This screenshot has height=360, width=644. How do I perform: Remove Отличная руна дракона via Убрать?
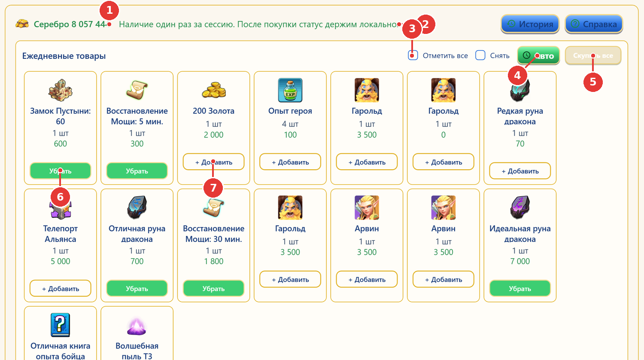(137, 289)
